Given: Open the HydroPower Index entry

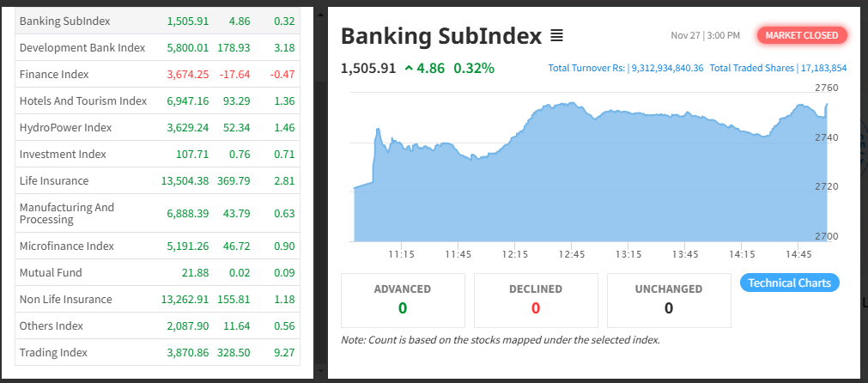Looking at the screenshot, I should click(x=157, y=127).
